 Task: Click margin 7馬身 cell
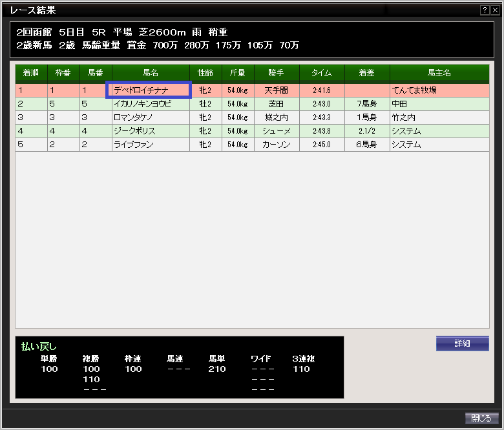pyautogui.click(x=367, y=104)
